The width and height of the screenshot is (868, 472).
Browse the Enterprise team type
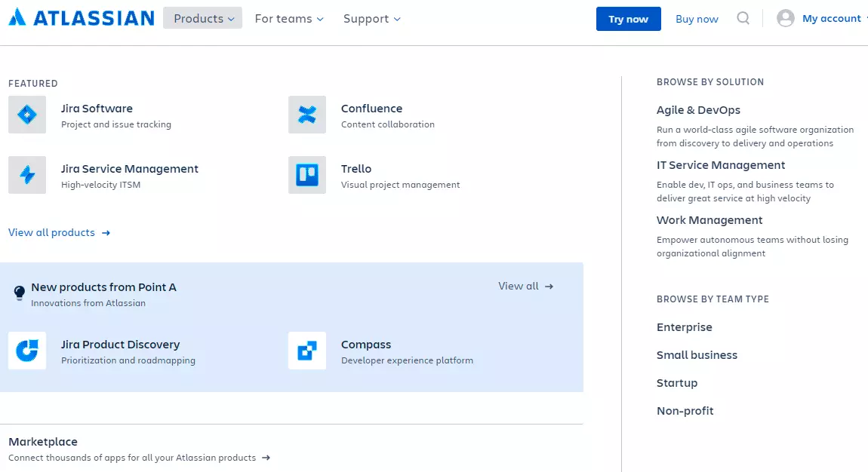coord(685,327)
